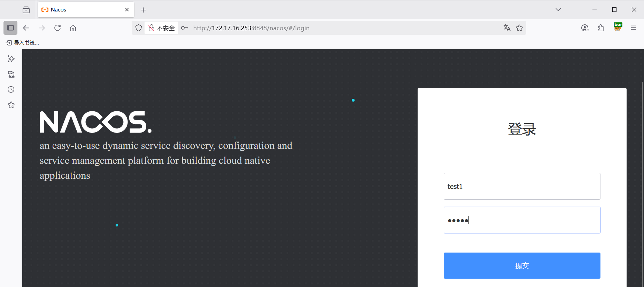Click the Burp extension icon
The image size is (644, 287).
point(618,27)
